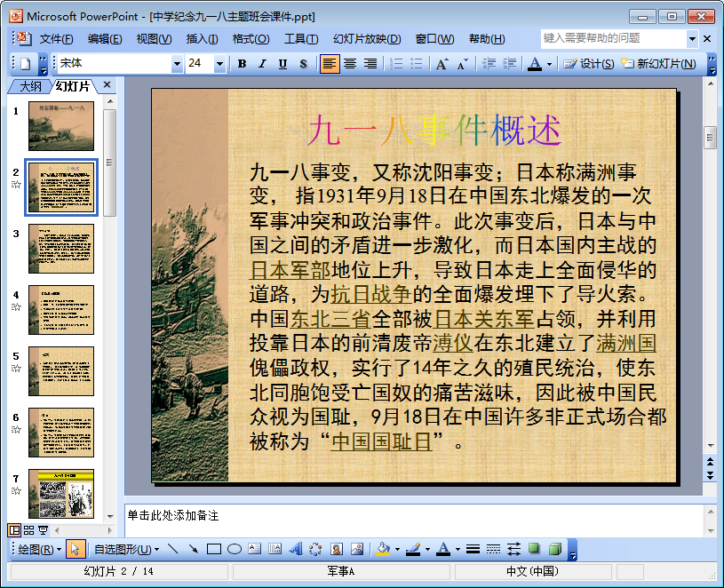Switch to 大纲 outline tab
The height and width of the screenshot is (588, 724).
(x=30, y=86)
